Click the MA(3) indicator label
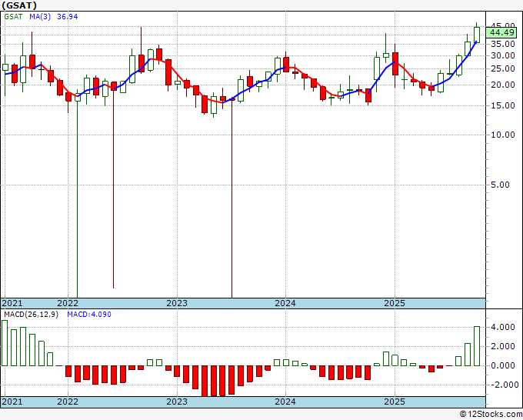Viewport: 523px width, 420px height. (x=40, y=16)
